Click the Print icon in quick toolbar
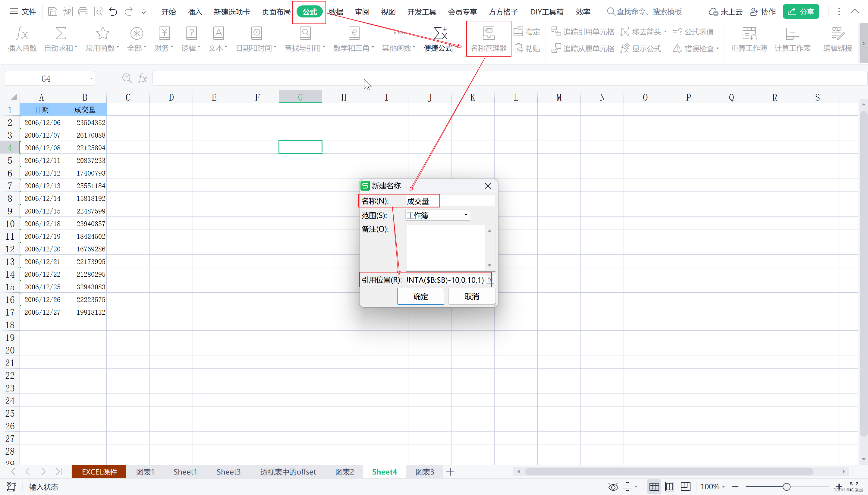The image size is (868, 495). click(83, 12)
